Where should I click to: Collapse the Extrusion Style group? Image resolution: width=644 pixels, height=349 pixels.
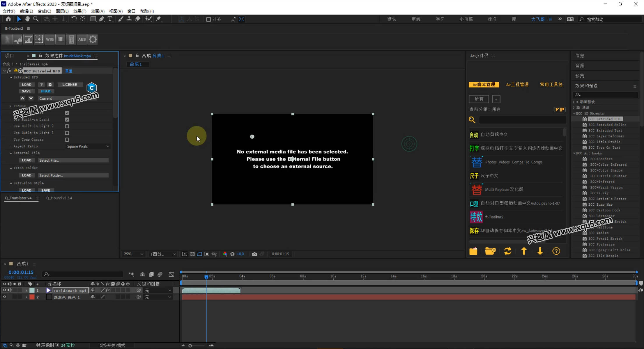coord(11,183)
